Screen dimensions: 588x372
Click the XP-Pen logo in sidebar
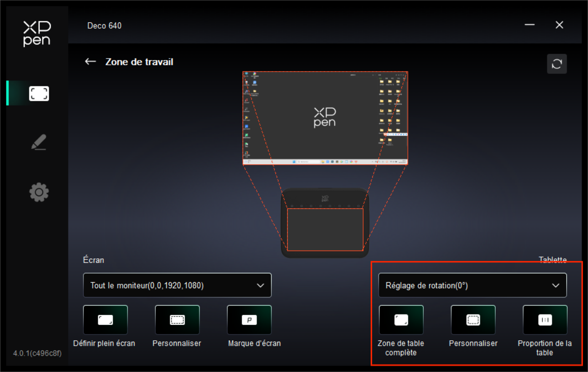pyautogui.click(x=37, y=34)
